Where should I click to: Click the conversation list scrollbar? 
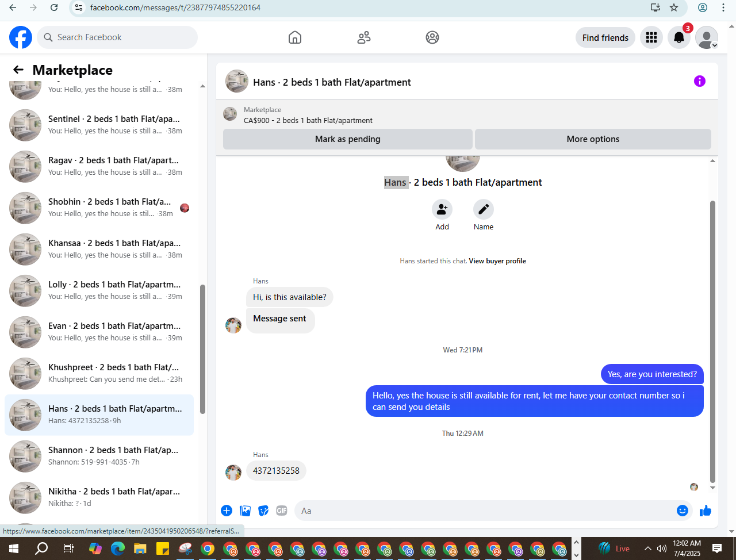[202, 349]
